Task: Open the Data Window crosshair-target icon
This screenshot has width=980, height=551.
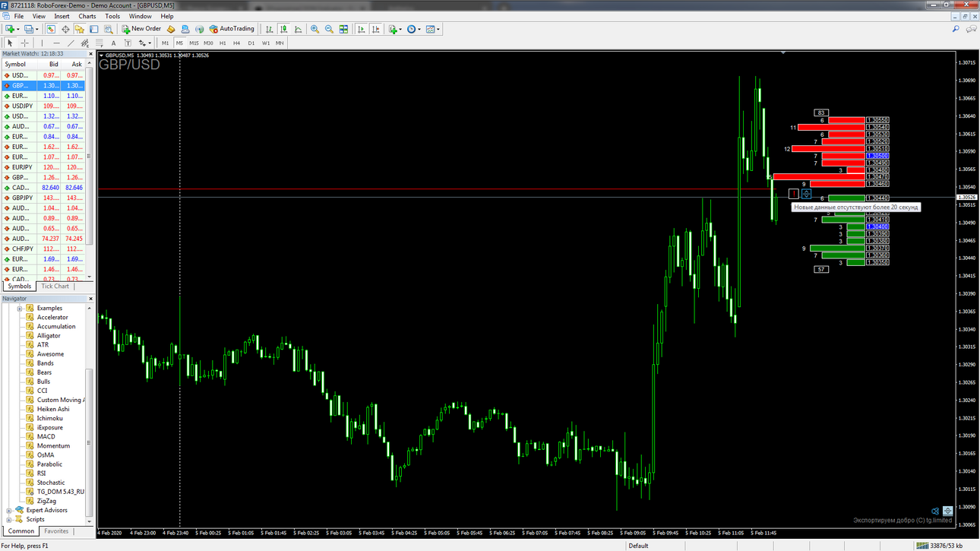Action: click(x=65, y=29)
